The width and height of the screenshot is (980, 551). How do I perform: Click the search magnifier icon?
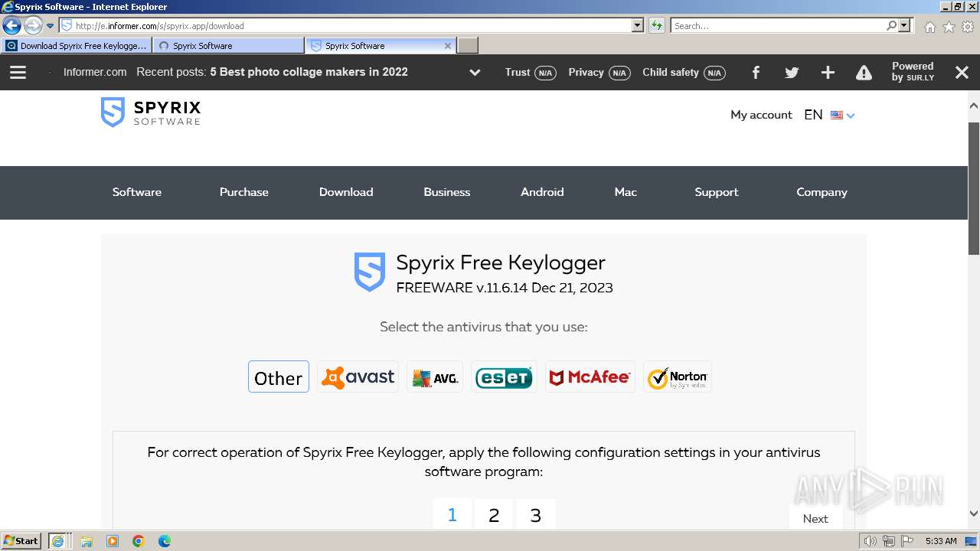tap(891, 25)
